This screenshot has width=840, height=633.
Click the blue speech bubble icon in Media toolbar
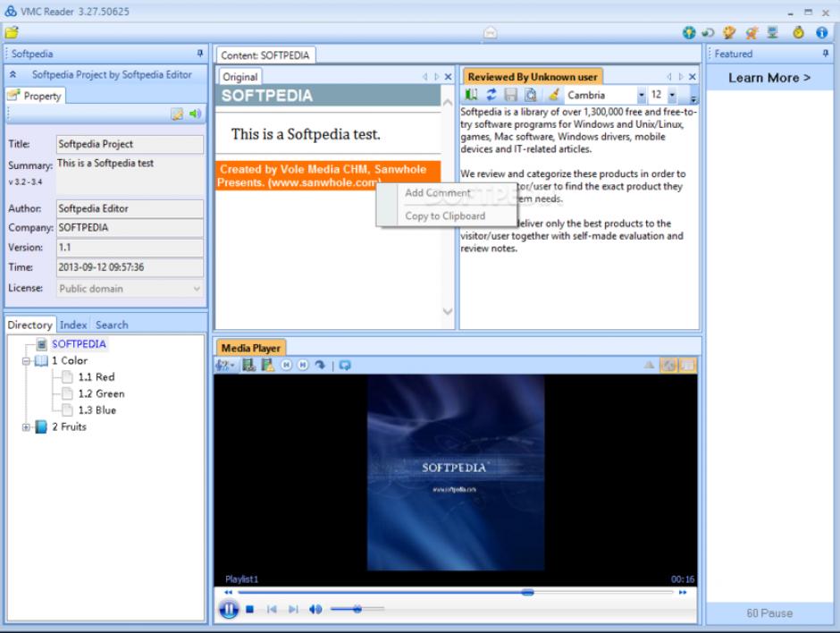345,366
